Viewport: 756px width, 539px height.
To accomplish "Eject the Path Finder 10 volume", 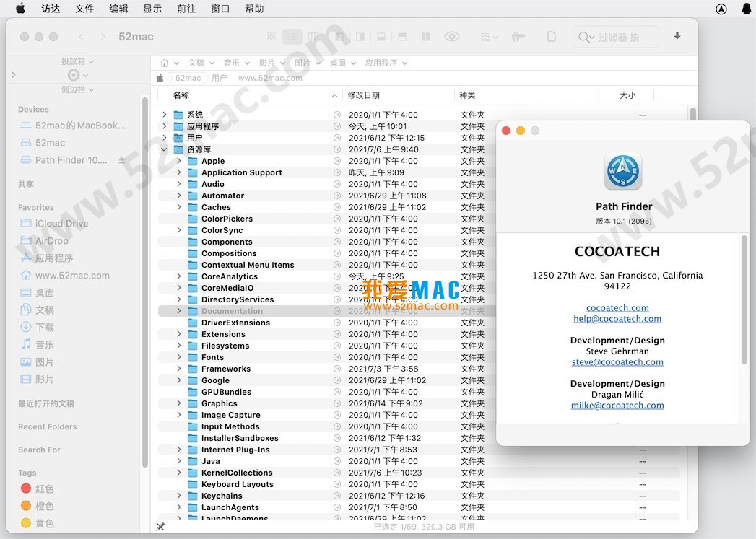I will pyautogui.click(x=122, y=160).
